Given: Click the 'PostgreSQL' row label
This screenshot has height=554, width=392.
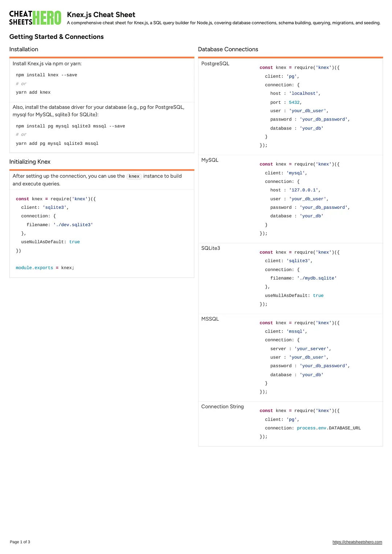Looking at the screenshot, I should pos(215,64).
